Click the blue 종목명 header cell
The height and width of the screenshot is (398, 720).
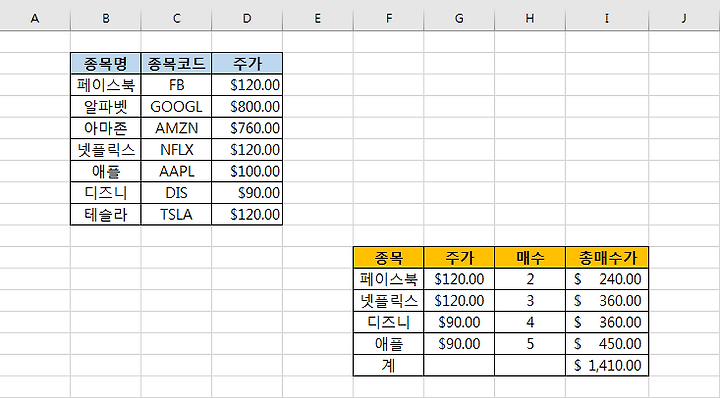coord(106,63)
